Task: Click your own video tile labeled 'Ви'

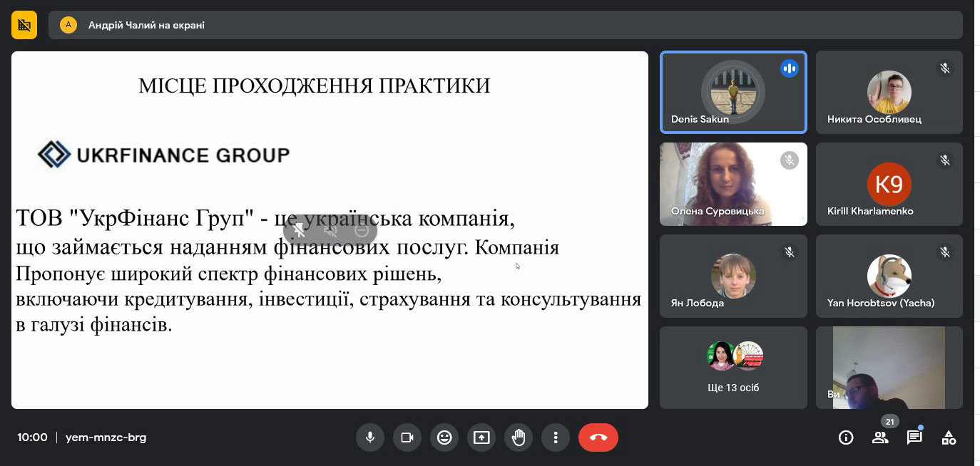Action: click(889, 368)
